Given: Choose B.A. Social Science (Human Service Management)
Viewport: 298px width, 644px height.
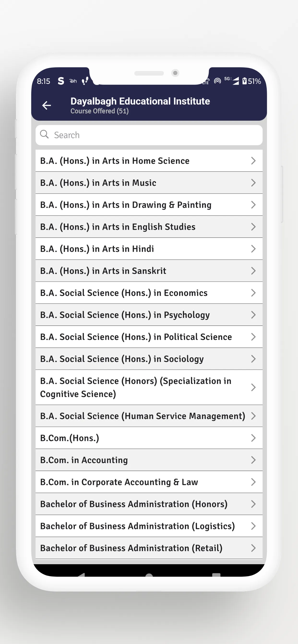Looking at the screenshot, I should point(149,416).
